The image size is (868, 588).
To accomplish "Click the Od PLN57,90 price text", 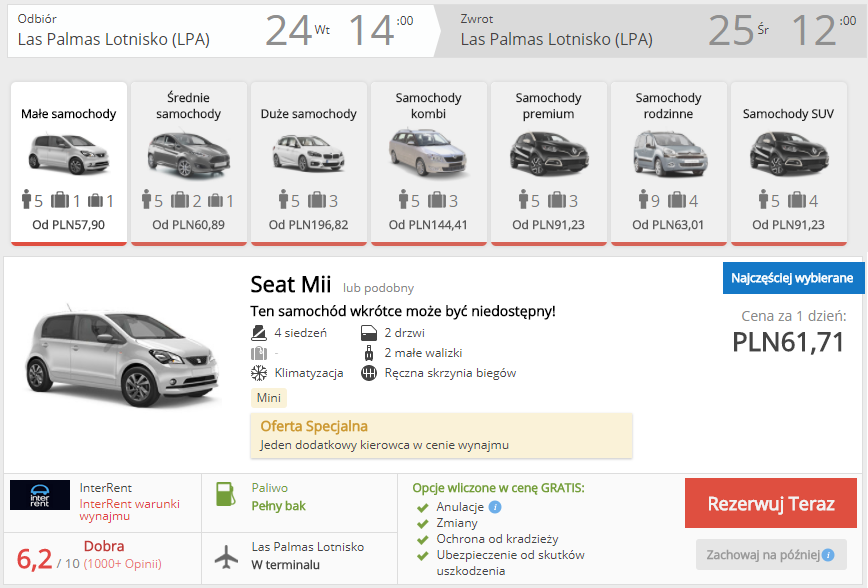I will click(x=69, y=225).
